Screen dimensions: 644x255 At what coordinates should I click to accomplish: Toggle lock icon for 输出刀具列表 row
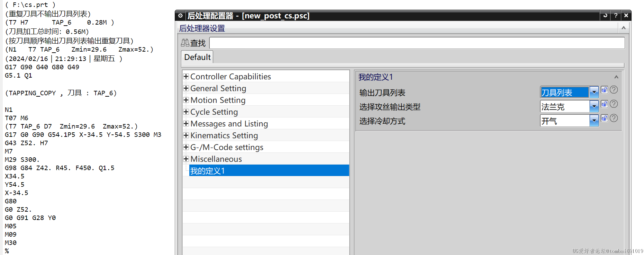(605, 90)
